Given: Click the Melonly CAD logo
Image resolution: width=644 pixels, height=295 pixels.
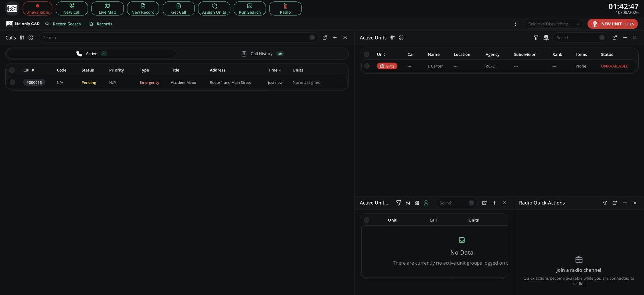Looking at the screenshot, I should coord(23,24).
